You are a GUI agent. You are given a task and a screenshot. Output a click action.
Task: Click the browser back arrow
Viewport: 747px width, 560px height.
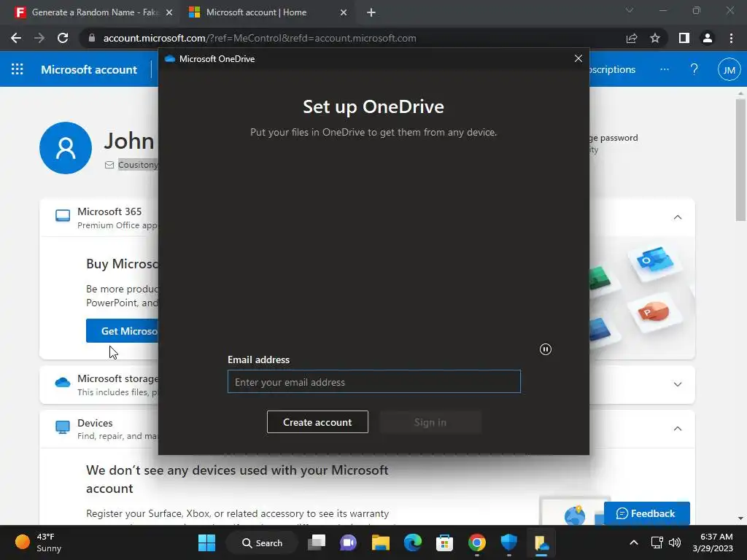16,38
